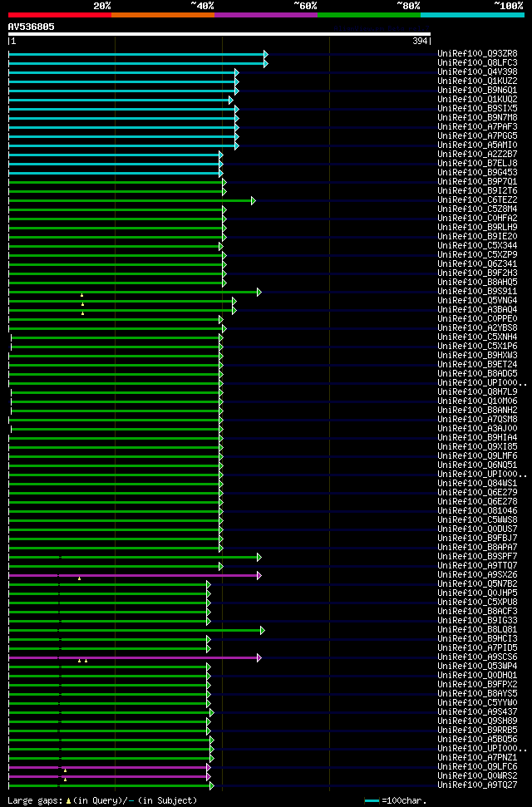Click arrowhead of the UniRef100_B8LQ81 alignment
The image size is (532, 807).
pos(262,631)
